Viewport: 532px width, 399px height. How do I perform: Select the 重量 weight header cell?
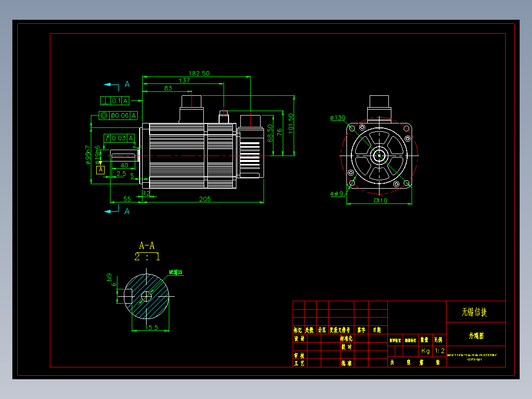point(424,340)
